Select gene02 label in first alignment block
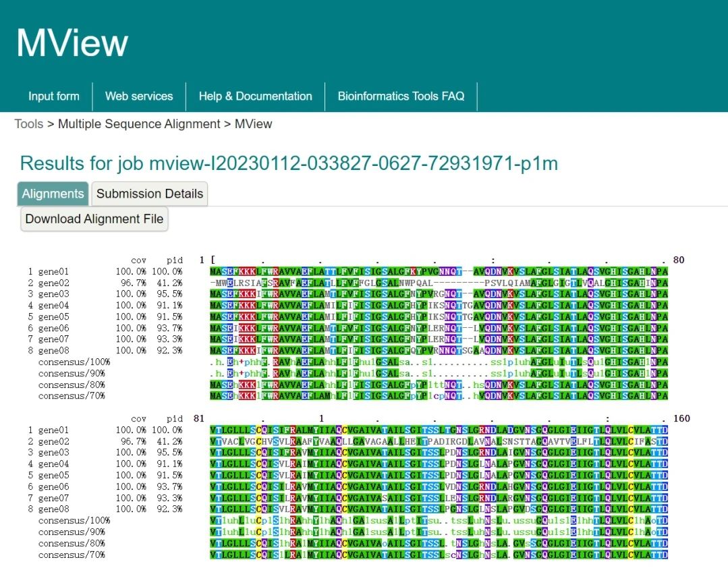 coord(53,283)
